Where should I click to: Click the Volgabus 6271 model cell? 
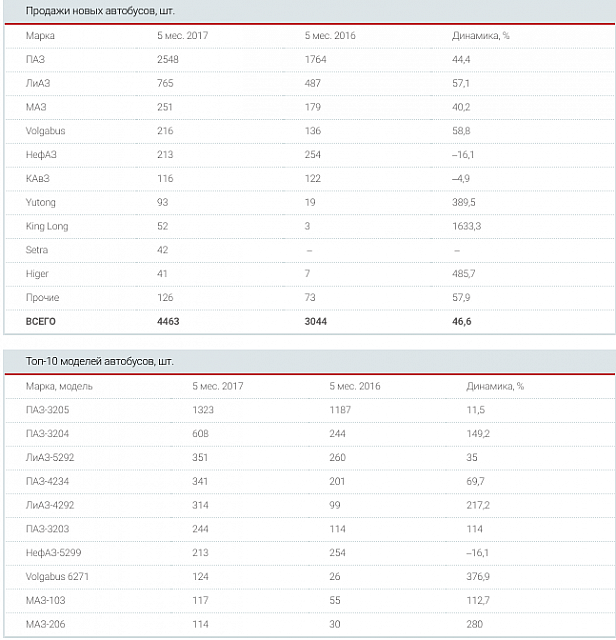[57, 577]
